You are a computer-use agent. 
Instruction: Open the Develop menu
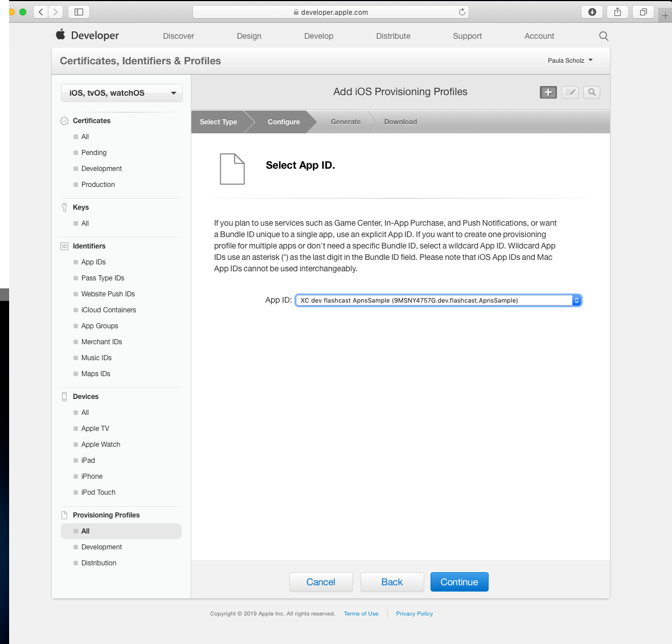click(318, 36)
